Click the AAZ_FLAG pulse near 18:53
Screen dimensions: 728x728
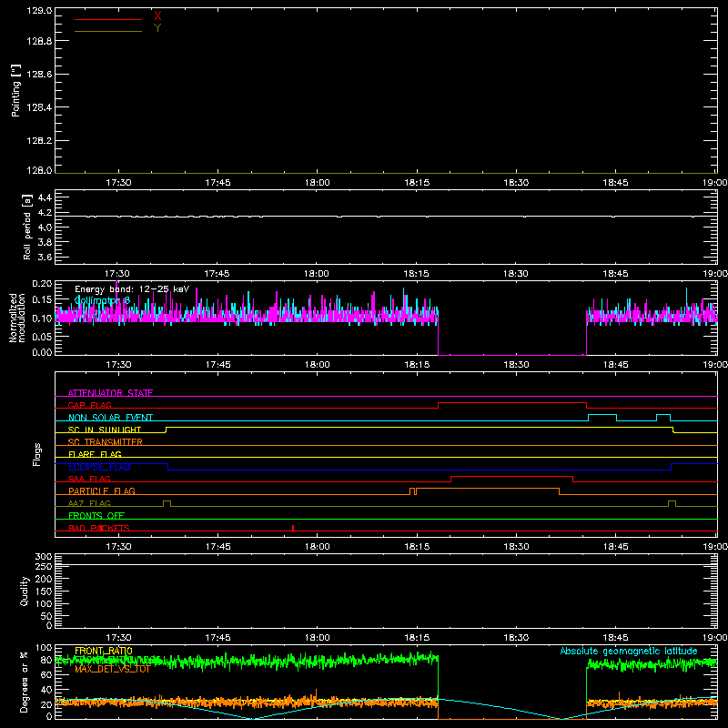tap(672, 501)
